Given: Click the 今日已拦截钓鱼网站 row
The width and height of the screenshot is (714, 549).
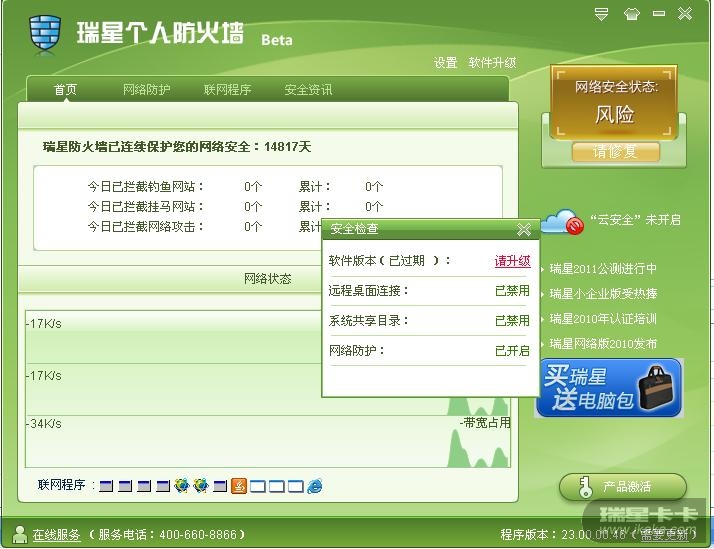Looking at the screenshot, I should coord(235,187).
